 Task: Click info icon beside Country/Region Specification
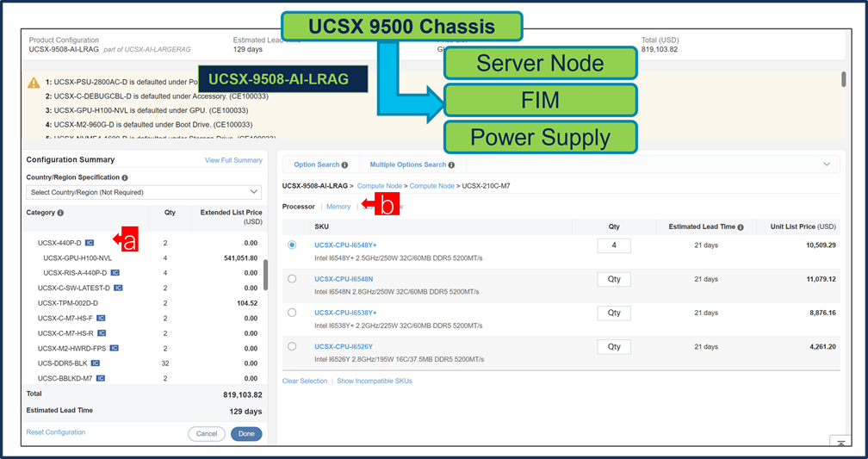point(125,177)
